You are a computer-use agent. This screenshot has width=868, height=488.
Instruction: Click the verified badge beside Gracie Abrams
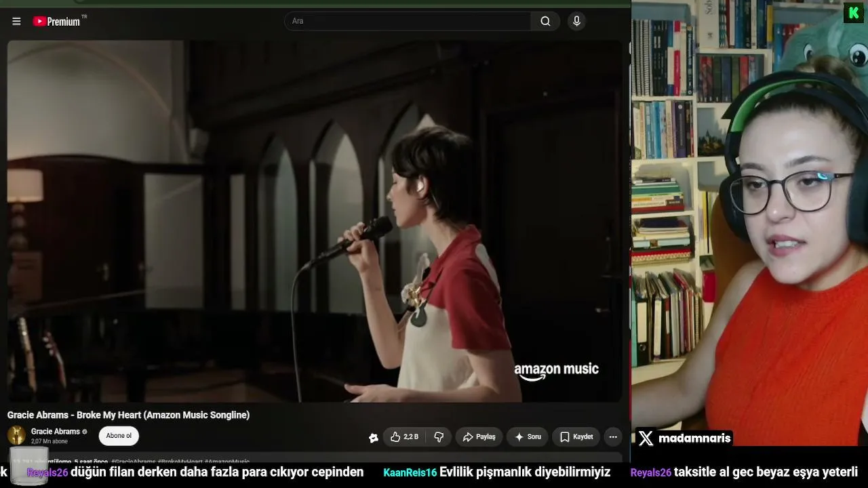tap(85, 432)
